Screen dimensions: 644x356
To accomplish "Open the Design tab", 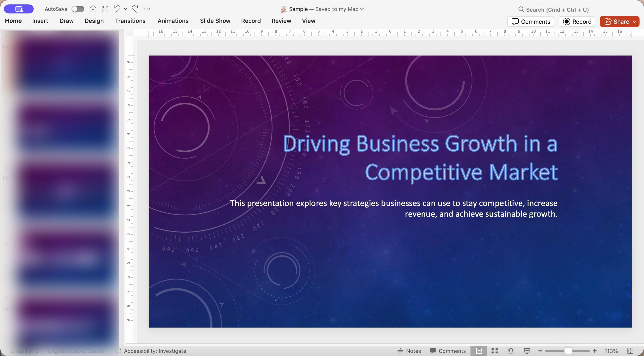I will tap(94, 21).
